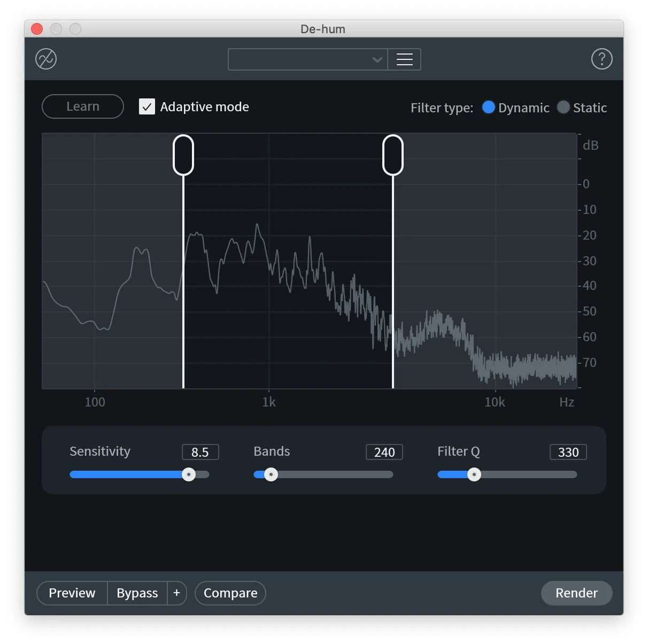Click the left frequency range handle

[183, 155]
